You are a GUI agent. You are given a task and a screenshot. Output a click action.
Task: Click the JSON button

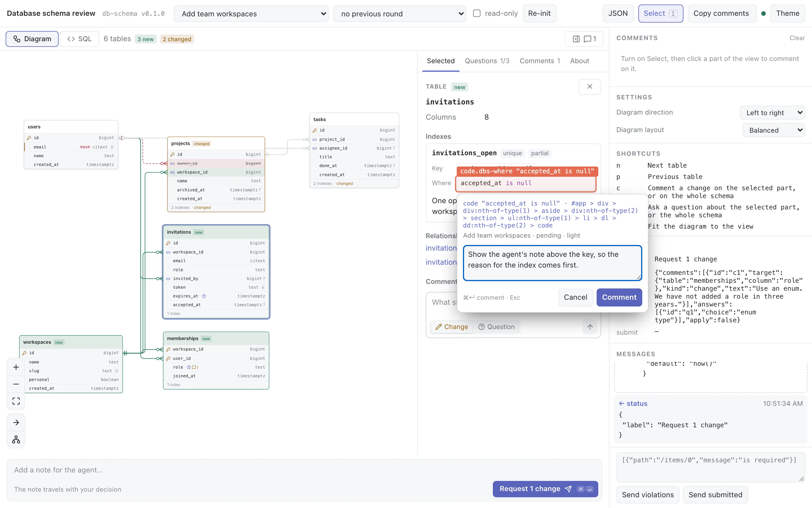click(x=618, y=14)
